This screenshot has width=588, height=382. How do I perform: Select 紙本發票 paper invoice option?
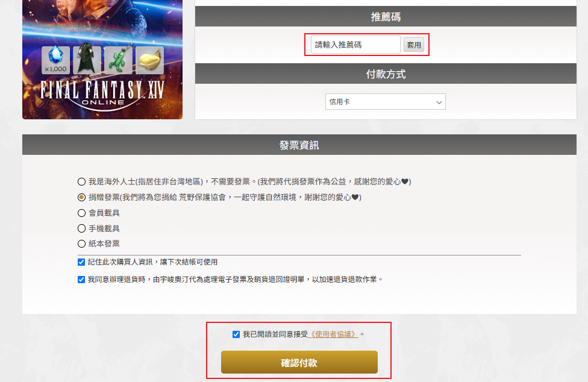pyautogui.click(x=82, y=244)
